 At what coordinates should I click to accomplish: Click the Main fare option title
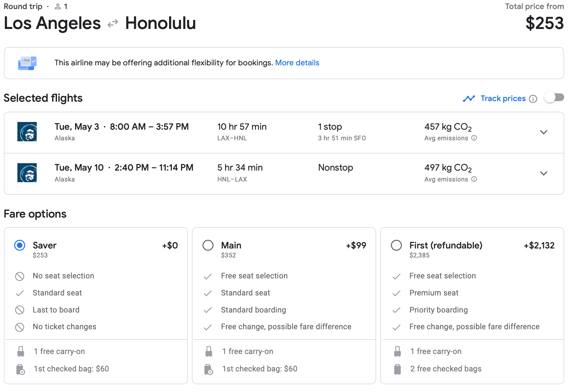click(x=231, y=246)
